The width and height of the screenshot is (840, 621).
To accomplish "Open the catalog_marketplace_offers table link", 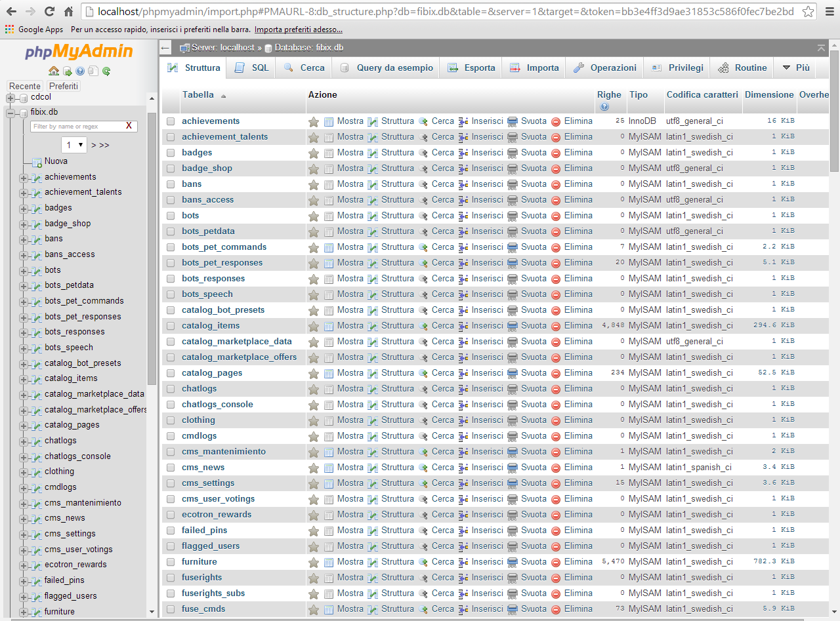I will click(240, 357).
